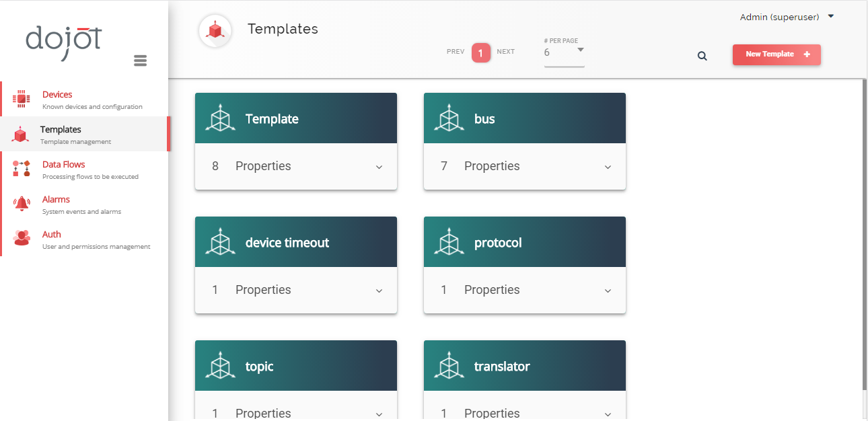
Task: Click the Templates icon next to the page title
Action: (x=215, y=30)
